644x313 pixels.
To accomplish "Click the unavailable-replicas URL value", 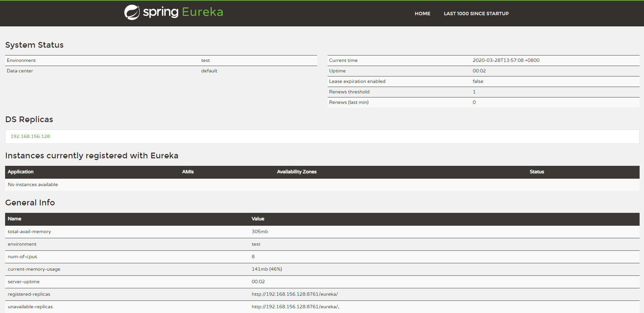I will point(295,307).
